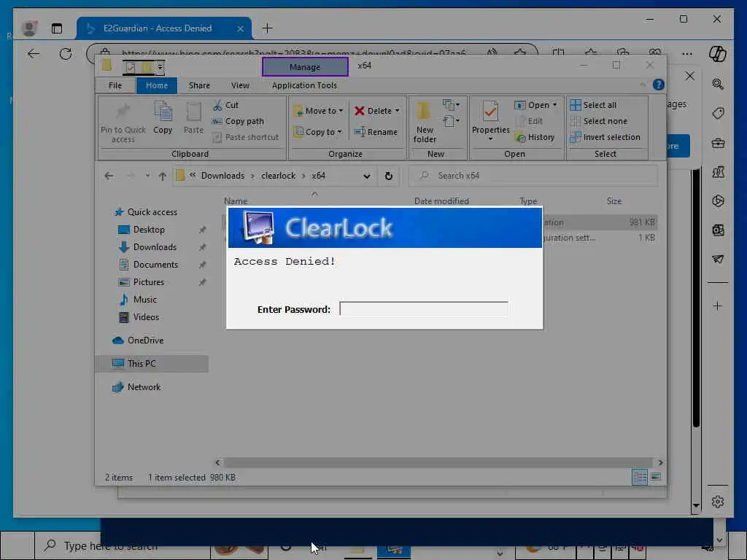The height and width of the screenshot is (560, 747).
Task: Click the Edge sidebar search icon
Action: [x=718, y=85]
